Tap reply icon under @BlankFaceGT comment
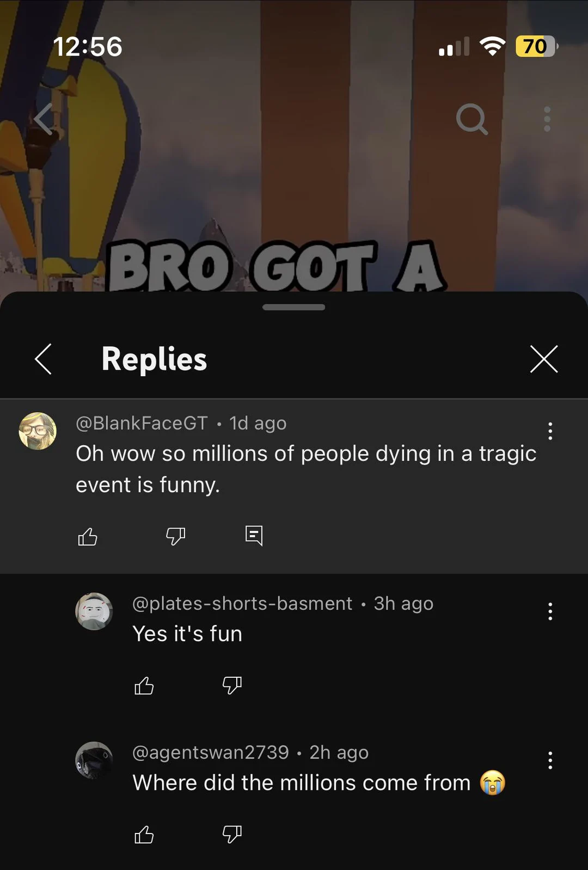588x870 pixels. point(254,536)
